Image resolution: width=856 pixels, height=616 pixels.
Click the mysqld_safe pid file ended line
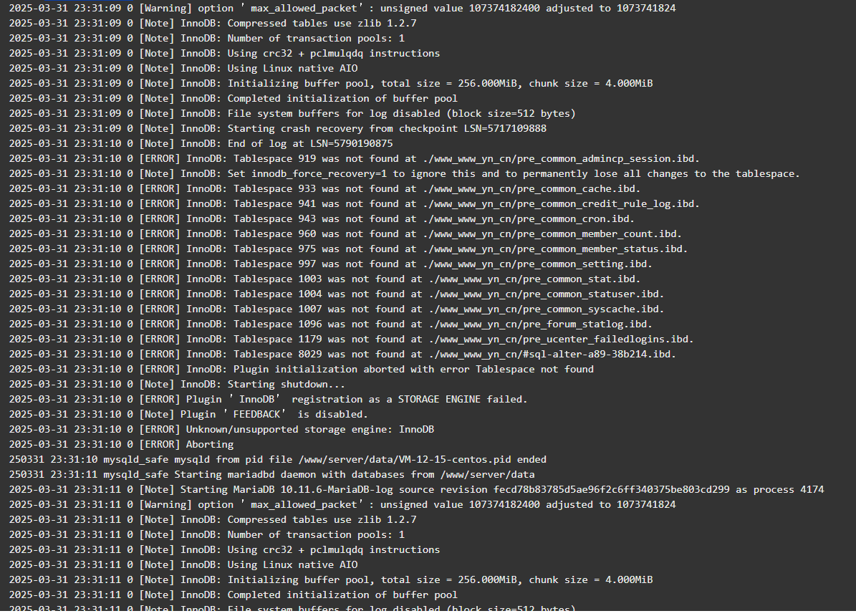278,459
